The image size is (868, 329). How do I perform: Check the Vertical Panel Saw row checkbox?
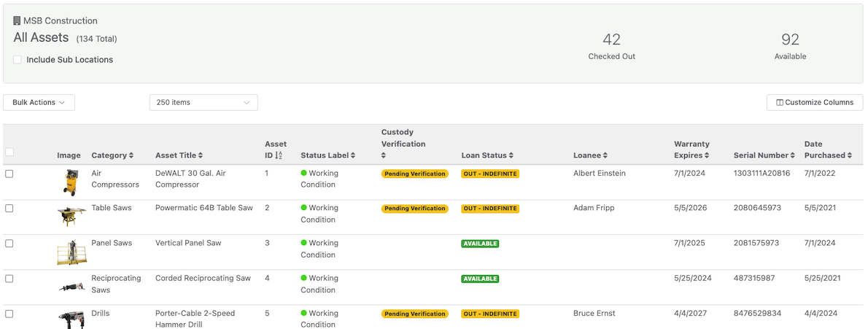coord(9,243)
